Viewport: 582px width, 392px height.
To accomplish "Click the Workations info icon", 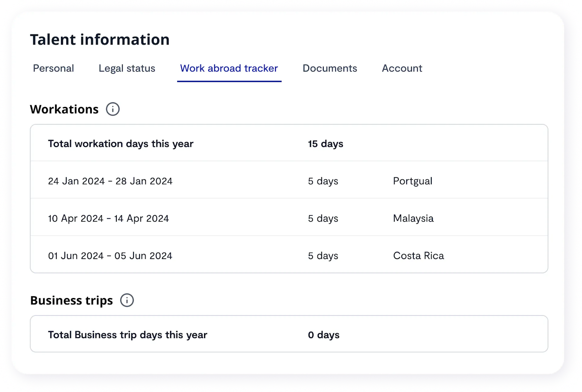I will 113,109.
